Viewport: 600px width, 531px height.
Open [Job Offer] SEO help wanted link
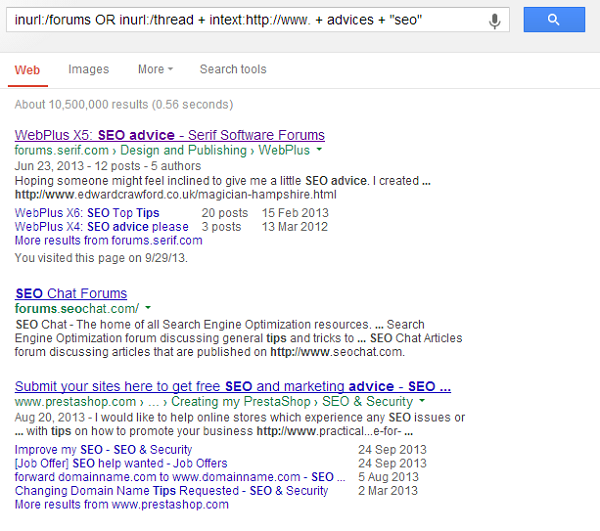[x=121, y=463]
